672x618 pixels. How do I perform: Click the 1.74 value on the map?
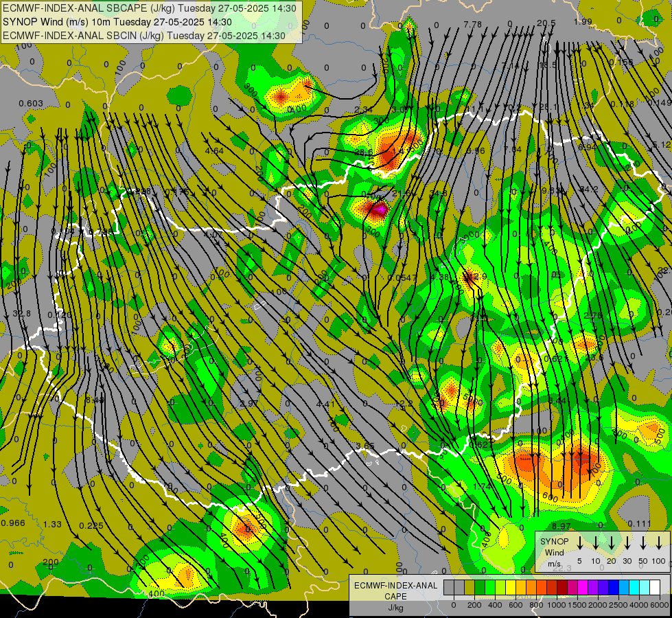(482, 486)
